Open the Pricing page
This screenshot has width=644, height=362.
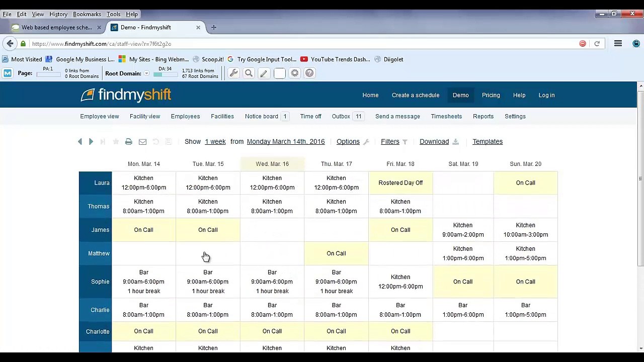pyautogui.click(x=491, y=95)
